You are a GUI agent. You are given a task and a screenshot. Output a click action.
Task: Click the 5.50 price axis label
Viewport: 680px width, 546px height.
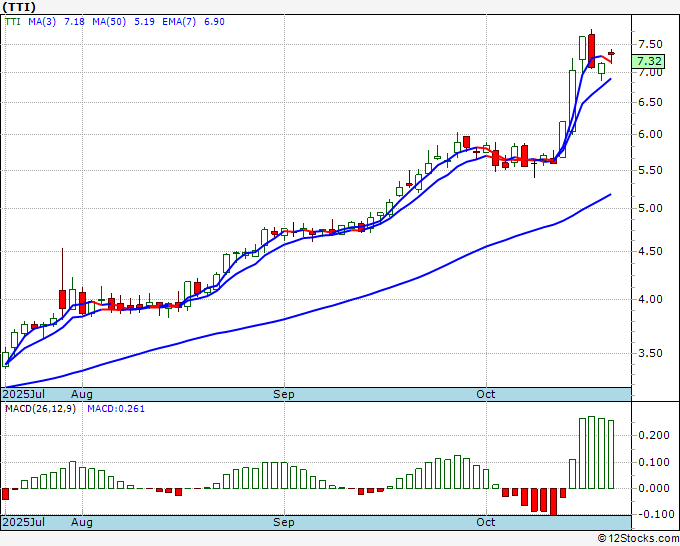650,170
